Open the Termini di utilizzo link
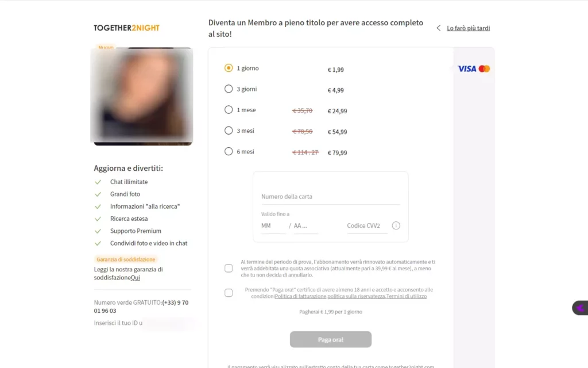 pyautogui.click(x=407, y=296)
